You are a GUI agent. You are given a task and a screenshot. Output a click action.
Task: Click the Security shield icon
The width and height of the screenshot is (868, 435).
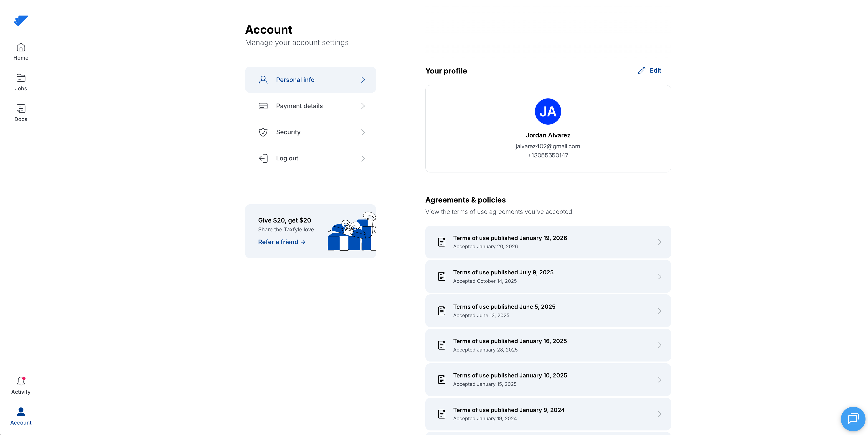[x=263, y=132]
